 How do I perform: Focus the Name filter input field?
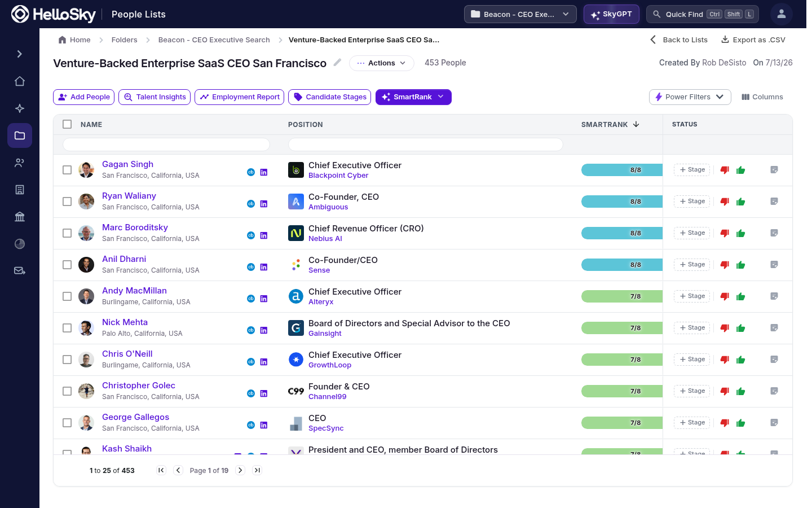point(166,144)
